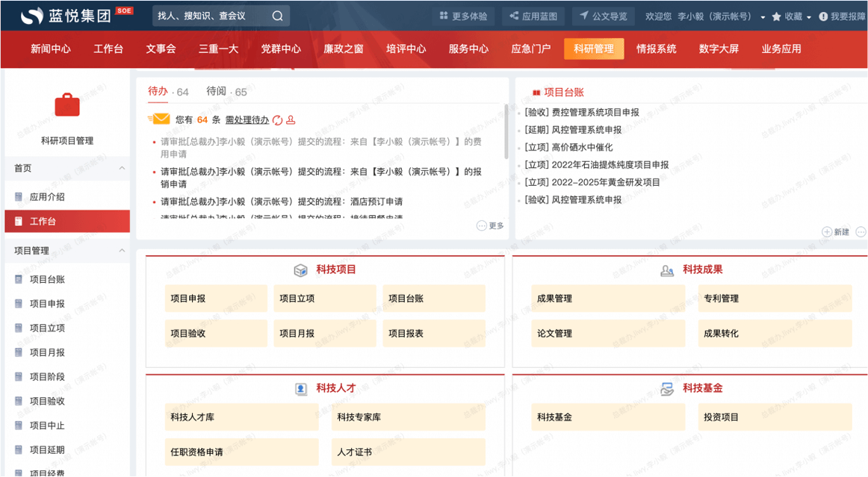Click the search magnifier icon
This screenshot has width=868, height=477.
click(x=277, y=16)
